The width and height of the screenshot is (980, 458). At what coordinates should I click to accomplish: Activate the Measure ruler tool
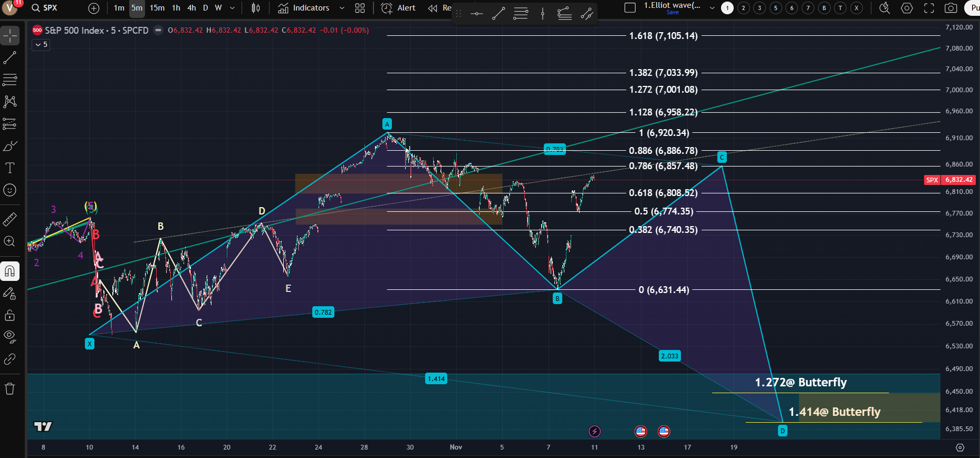pyautogui.click(x=10, y=219)
